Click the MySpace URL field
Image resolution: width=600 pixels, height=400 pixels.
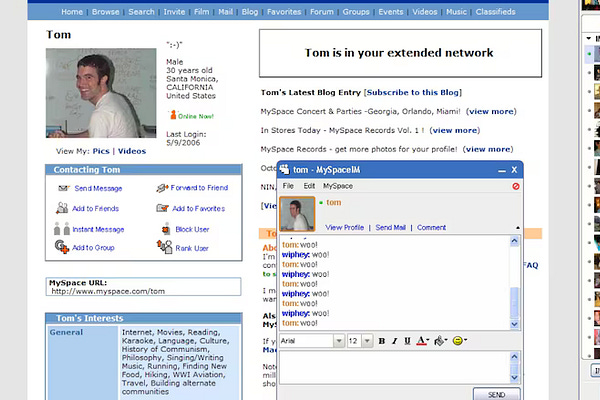143,287
